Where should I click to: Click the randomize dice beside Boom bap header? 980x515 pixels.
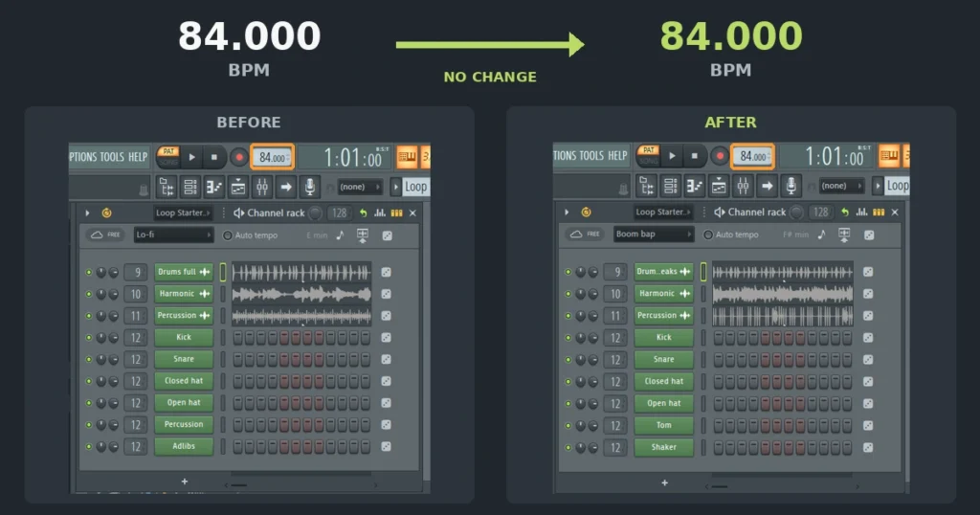869,235
